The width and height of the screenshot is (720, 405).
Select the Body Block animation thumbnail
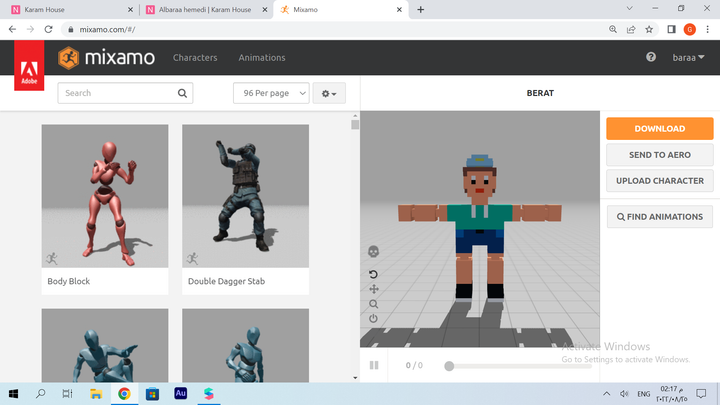[105, 196]
